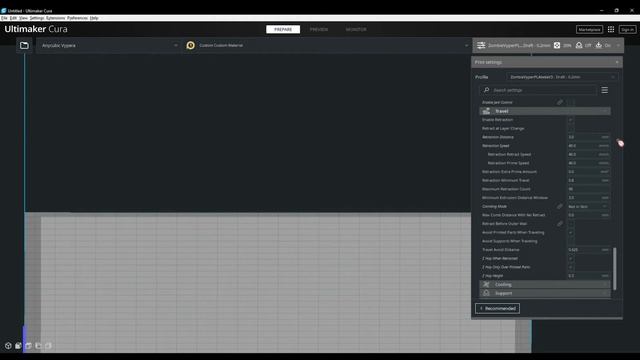The image size is (640, 360).
Task: Open the application switcher grid icon
Action: pos(611,29)
